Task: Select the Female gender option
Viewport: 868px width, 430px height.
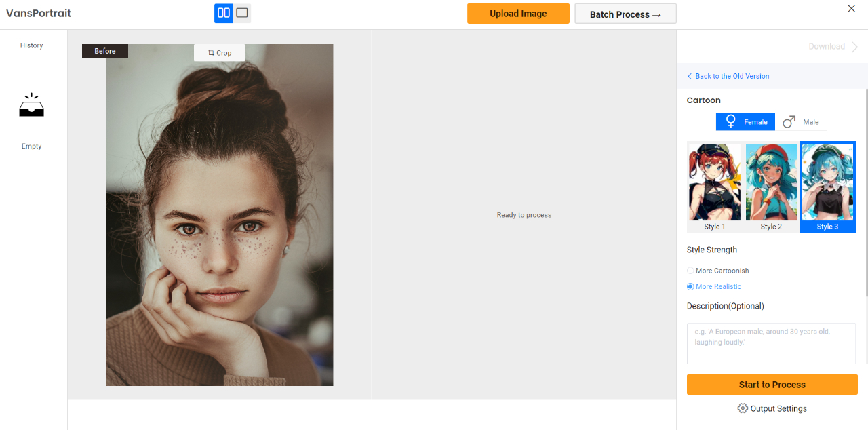Action: click(745, 122)
